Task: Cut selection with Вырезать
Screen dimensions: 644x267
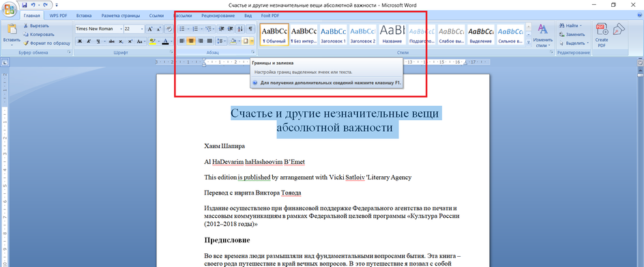Action: pyautogui.click(x=36, y=26)
